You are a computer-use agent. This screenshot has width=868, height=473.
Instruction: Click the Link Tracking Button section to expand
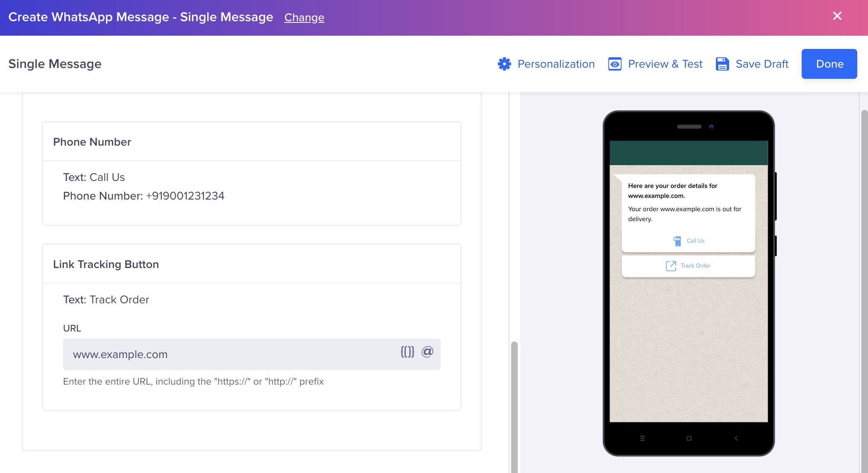pos(106,264)
